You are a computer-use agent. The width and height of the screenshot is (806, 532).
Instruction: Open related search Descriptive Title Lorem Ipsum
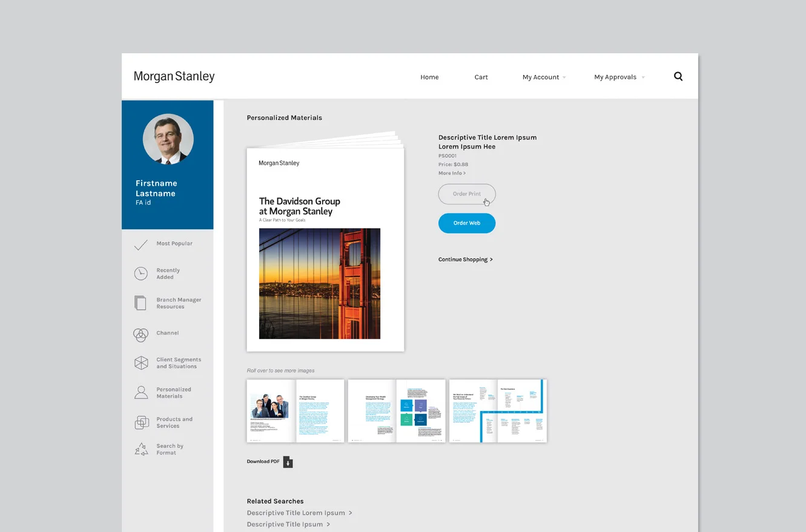pyautogui.click(x=299, y=513)
